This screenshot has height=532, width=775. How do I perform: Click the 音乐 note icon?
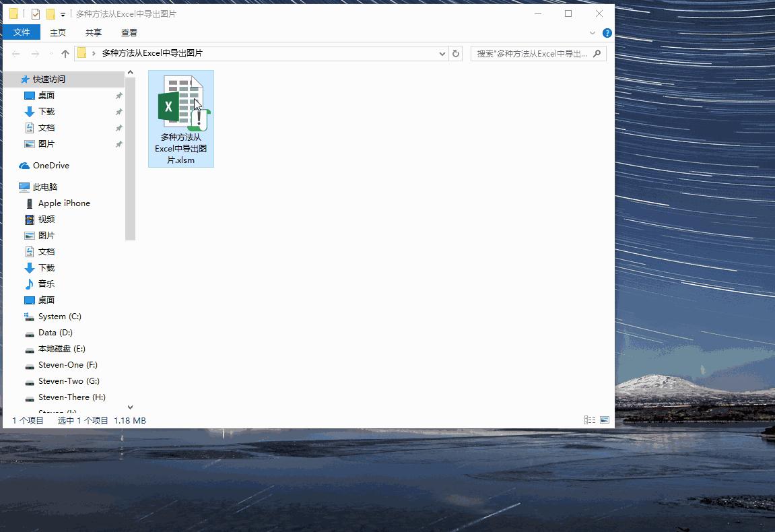[x=30, y=284]
